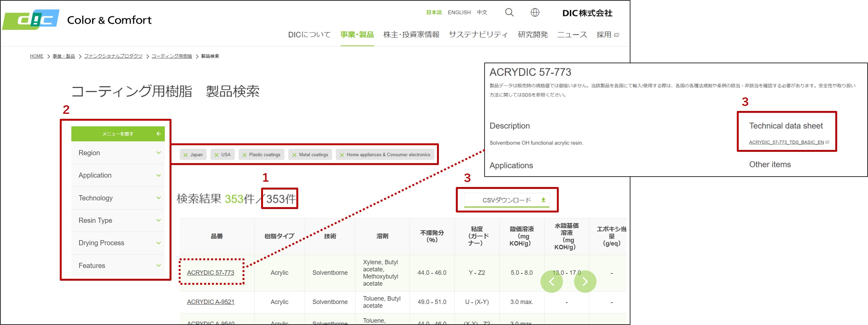Click the 技術 column header

(330, 236)
